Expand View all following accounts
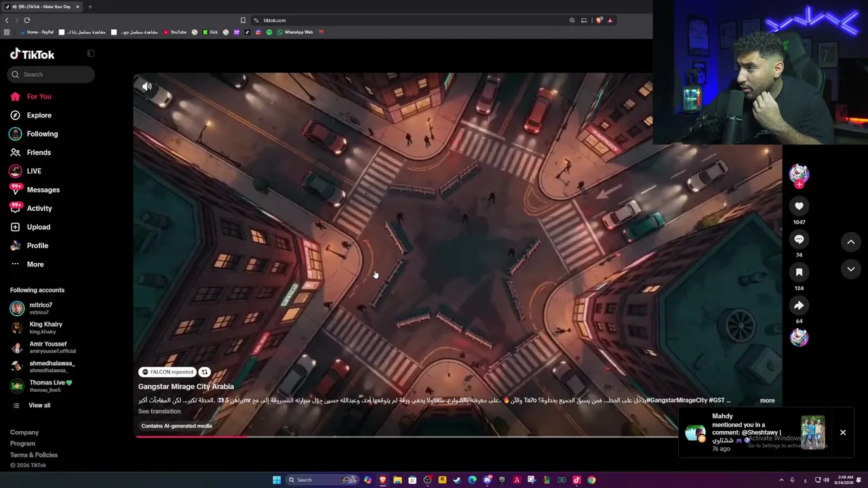The image size is (868, 488). (39, 405)
